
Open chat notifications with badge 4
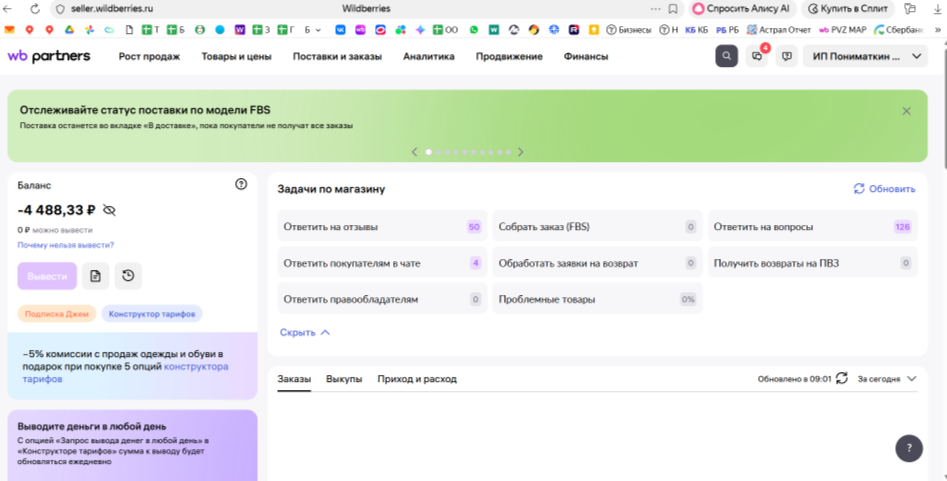tap(757, 56)
